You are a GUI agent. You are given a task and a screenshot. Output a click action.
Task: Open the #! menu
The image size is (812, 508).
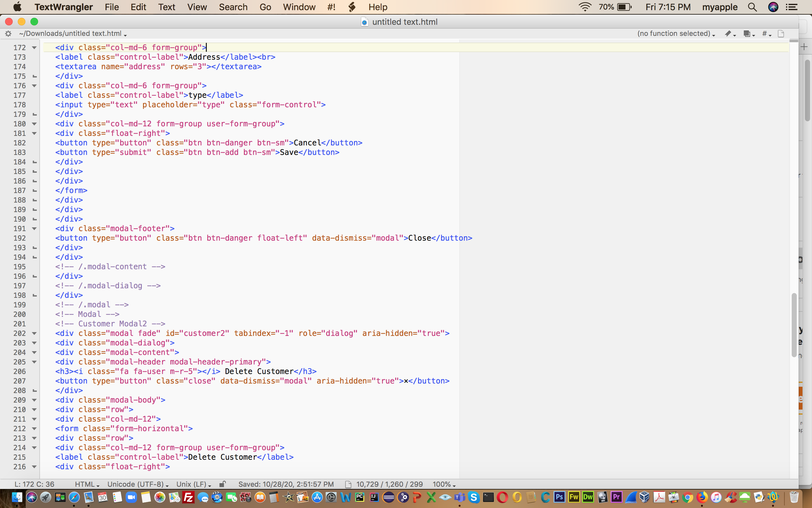[x=331, y=7]
